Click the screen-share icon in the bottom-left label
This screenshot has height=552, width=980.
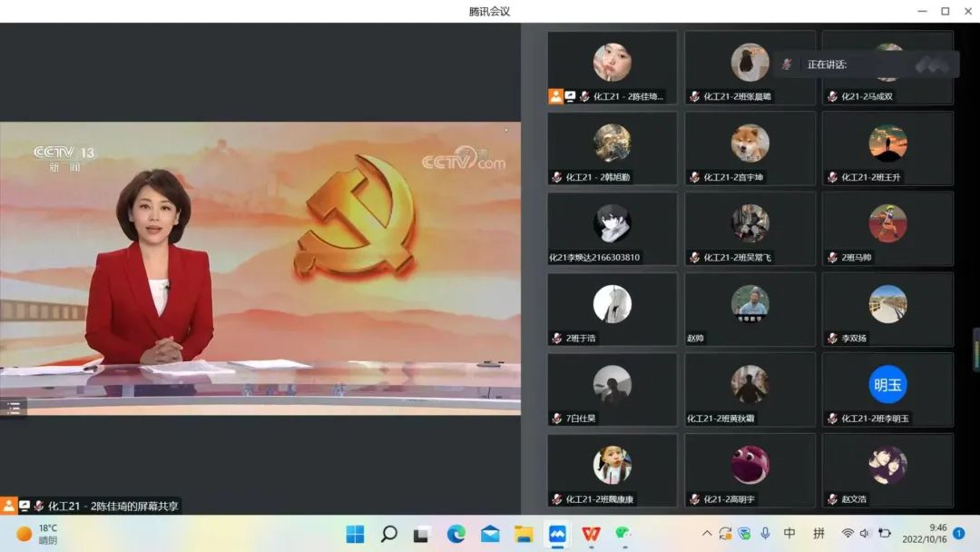click(x=24, y=506)
